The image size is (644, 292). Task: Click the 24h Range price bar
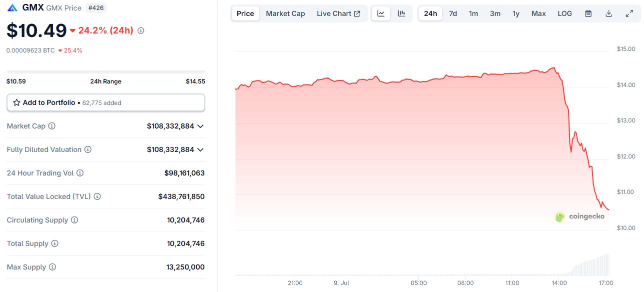coord(105,72)
